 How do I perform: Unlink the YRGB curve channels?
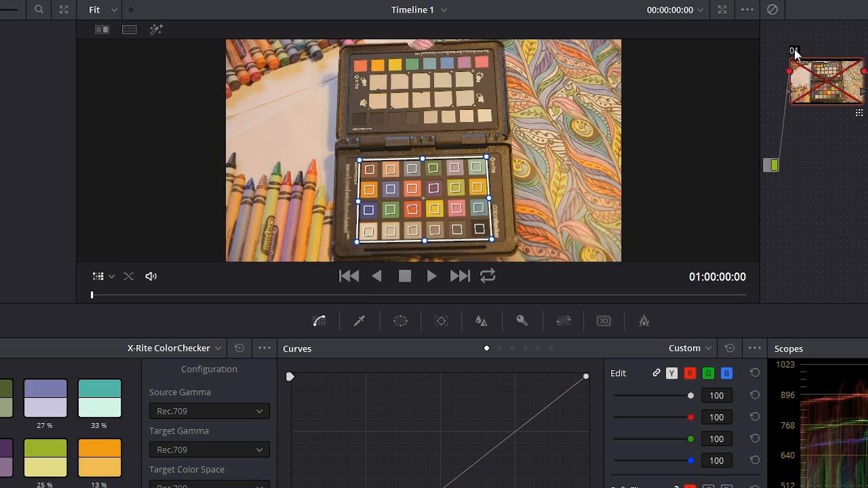(656, 373)
